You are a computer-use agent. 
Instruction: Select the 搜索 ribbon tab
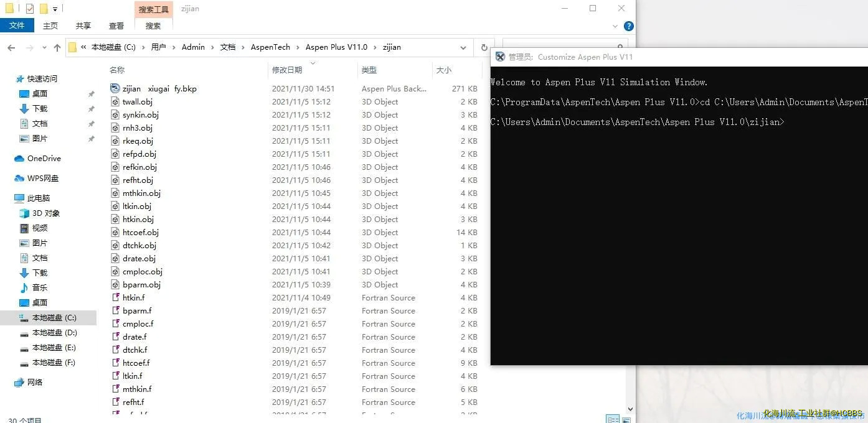(153, 26)
